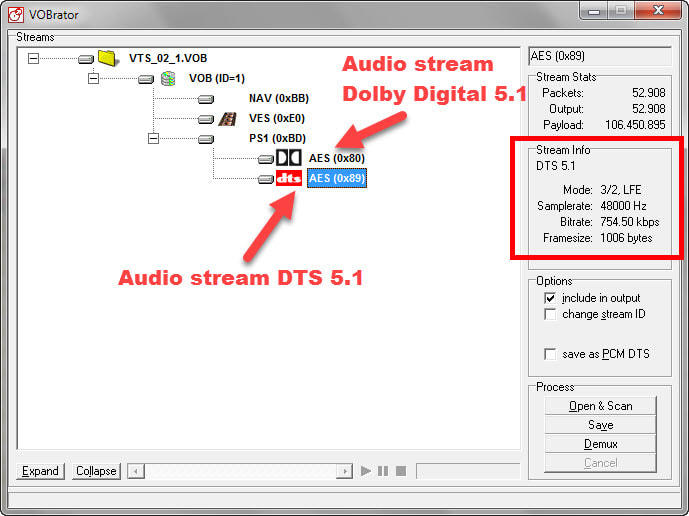Click the drive icon beside AES (0x80)
689x516 pixels.
click(x=265, y=159)
